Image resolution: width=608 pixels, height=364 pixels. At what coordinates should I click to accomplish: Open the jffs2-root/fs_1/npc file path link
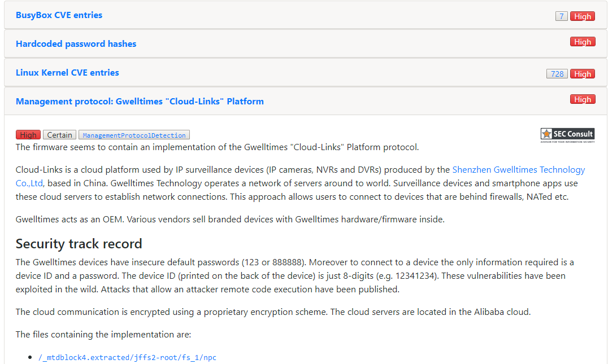point(127,357)
